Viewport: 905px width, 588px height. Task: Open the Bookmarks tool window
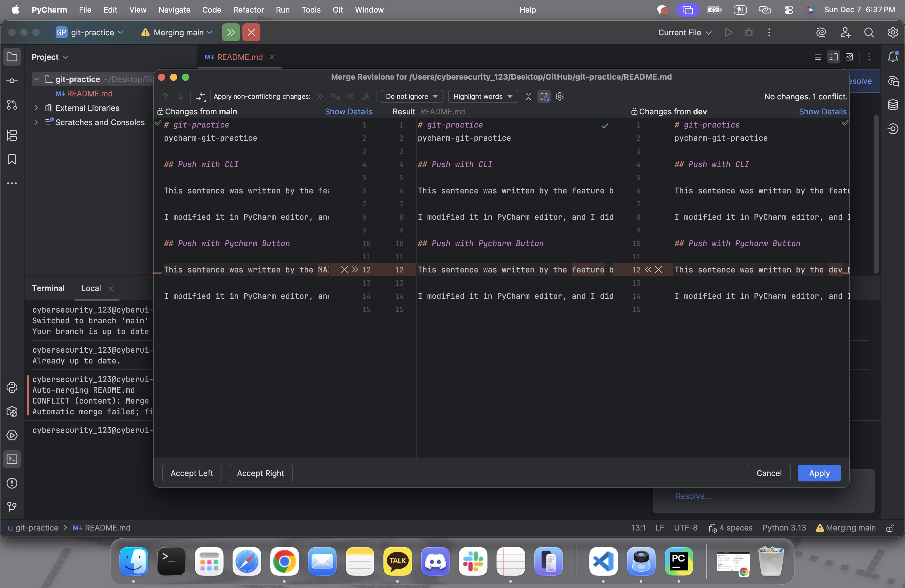point(12,159)
